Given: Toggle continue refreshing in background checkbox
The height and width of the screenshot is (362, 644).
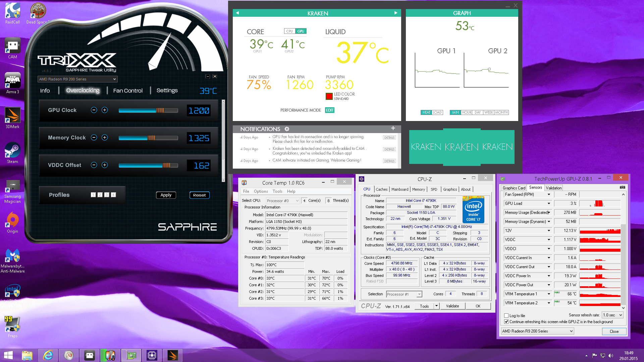Looking at the screenshot, I should (x=506, y=322).
